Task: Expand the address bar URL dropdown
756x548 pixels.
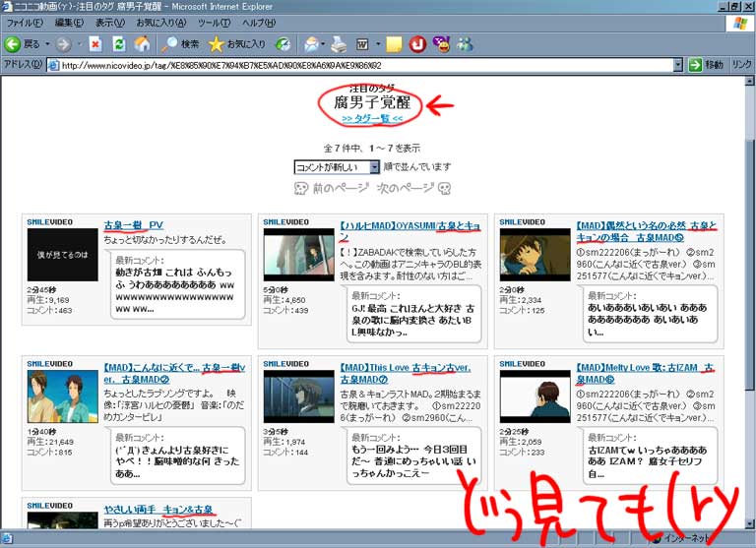Action: point(678,65)
